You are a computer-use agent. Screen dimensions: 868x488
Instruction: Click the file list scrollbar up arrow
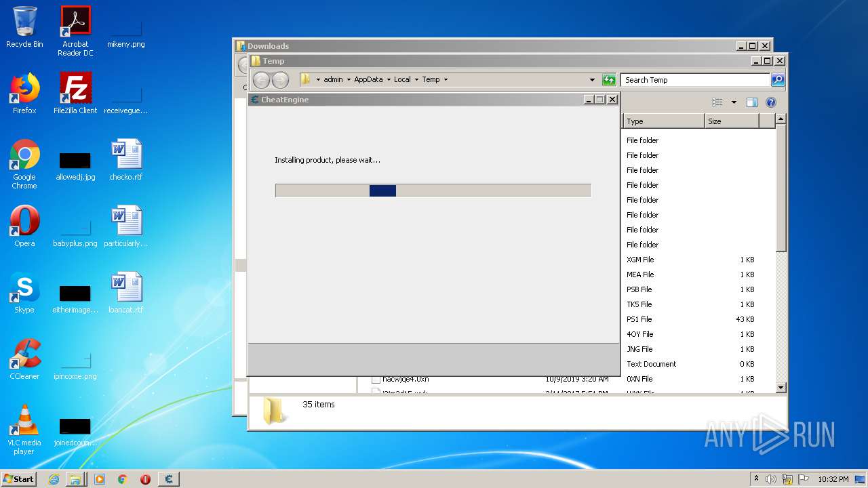coord(781,119)
